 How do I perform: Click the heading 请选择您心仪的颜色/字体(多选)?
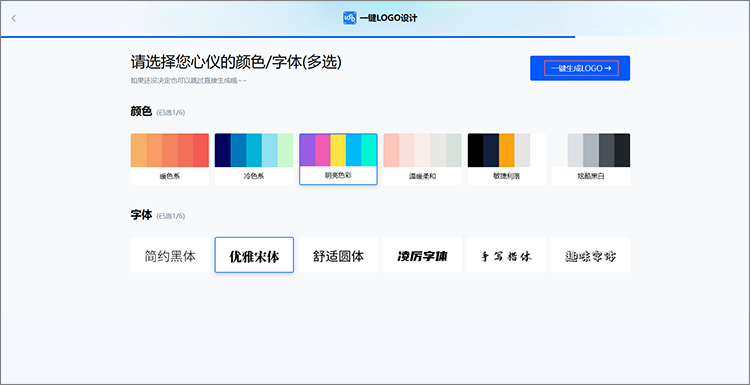click(236, 62)
